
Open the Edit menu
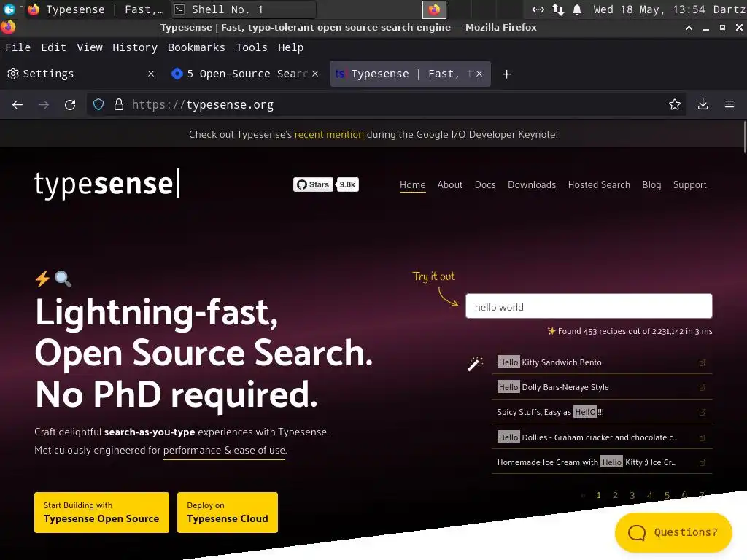tap(53, 47)
